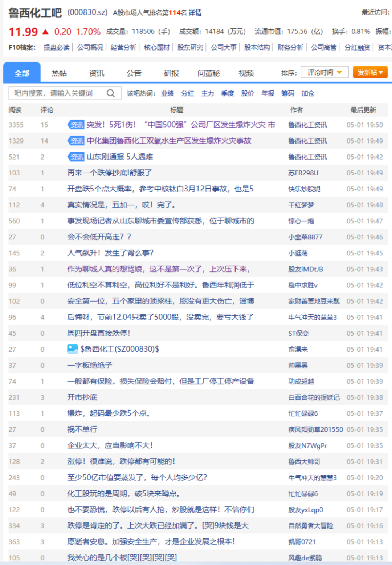Viewport: 392px width, 565px height.
Task: Open F10 link 核心题材
Action: point(157,47)
